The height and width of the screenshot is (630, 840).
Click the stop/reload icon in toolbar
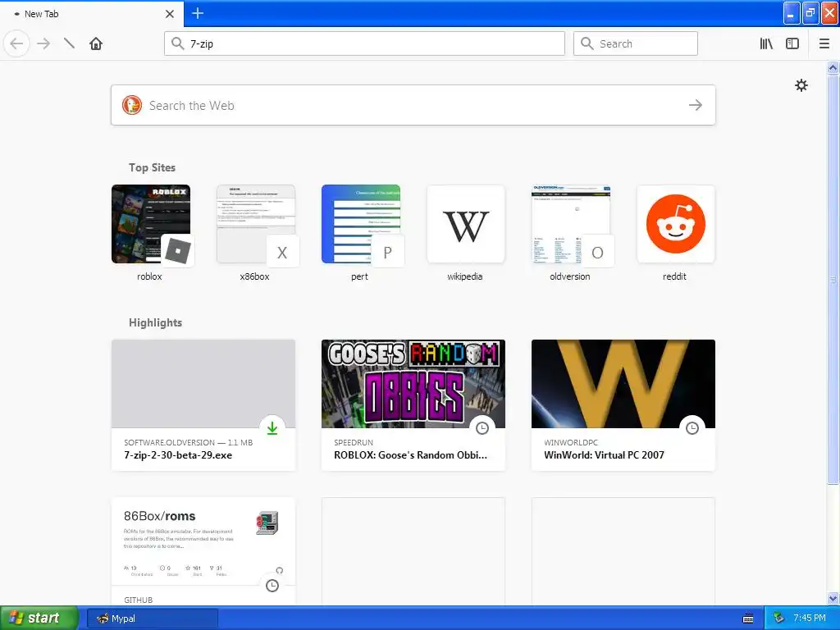pos(69,43)
